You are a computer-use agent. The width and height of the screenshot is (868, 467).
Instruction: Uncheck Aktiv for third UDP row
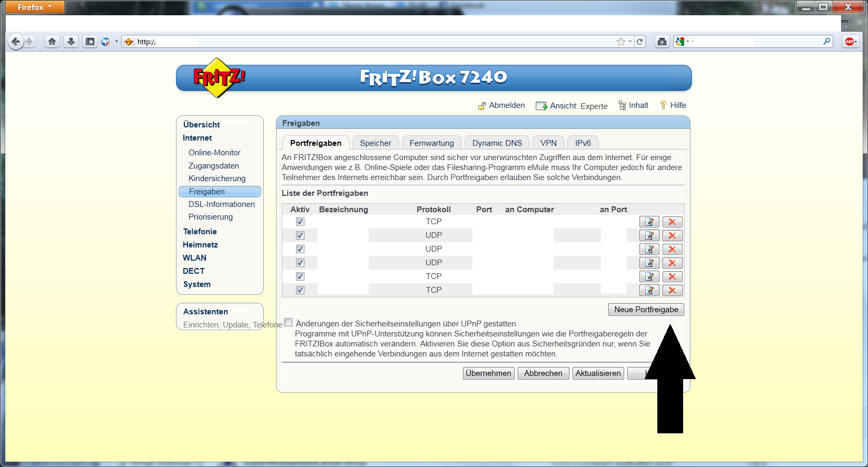[x=300, y=263]
